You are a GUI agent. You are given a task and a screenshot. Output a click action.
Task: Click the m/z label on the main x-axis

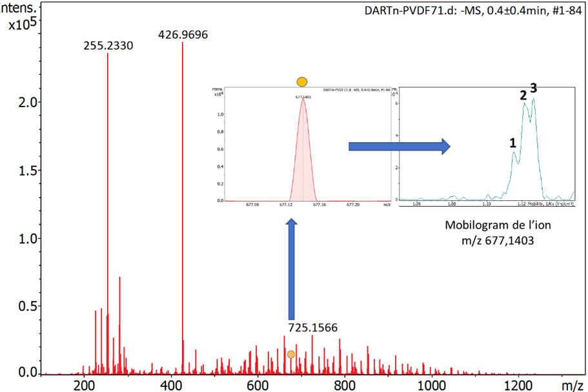pos(571,386)
